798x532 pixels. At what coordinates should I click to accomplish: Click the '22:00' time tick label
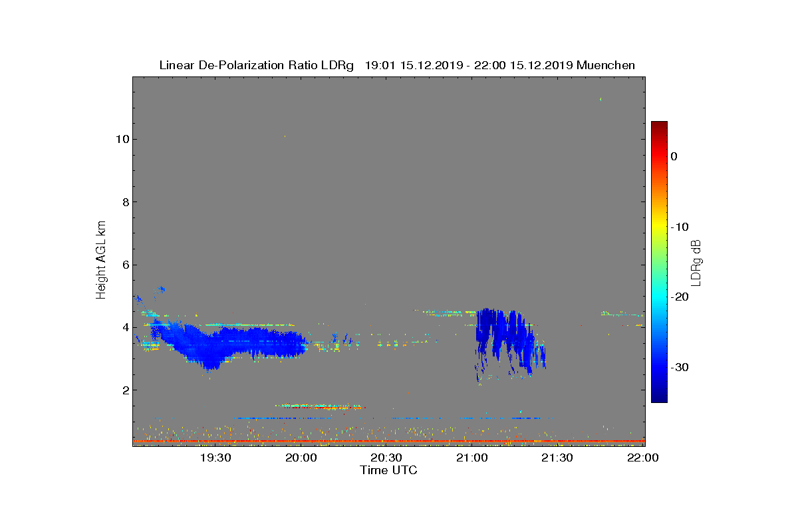click(x=642, y=458)
